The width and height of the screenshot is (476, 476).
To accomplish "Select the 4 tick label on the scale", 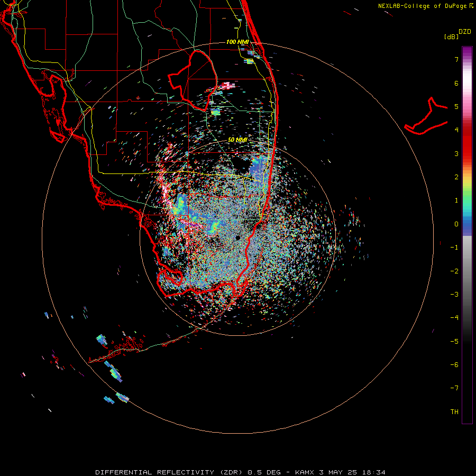I will coord(456,130).
